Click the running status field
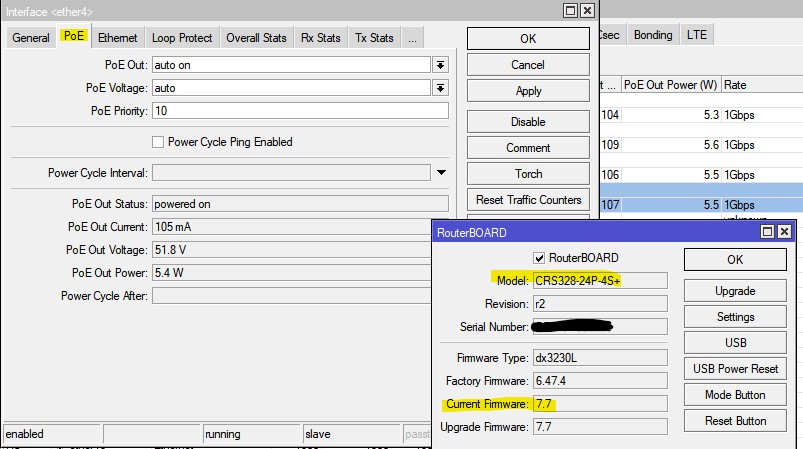Screen dimensions: 803x449 [x=251, y=434]
